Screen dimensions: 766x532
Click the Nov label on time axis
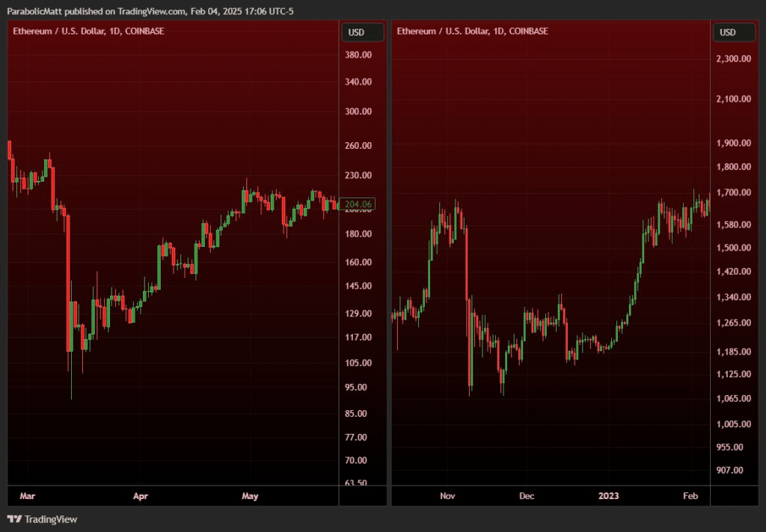(x=448, y=496)
